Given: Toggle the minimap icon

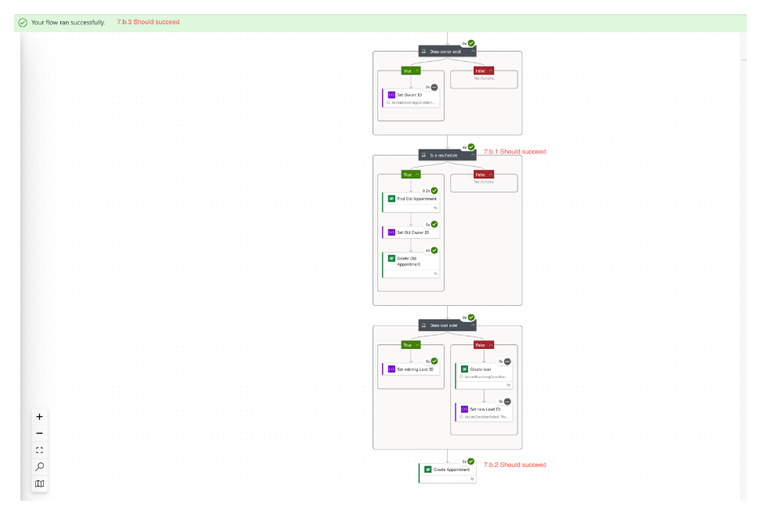Looking at the screenshot, I should (x=39, y=483).
